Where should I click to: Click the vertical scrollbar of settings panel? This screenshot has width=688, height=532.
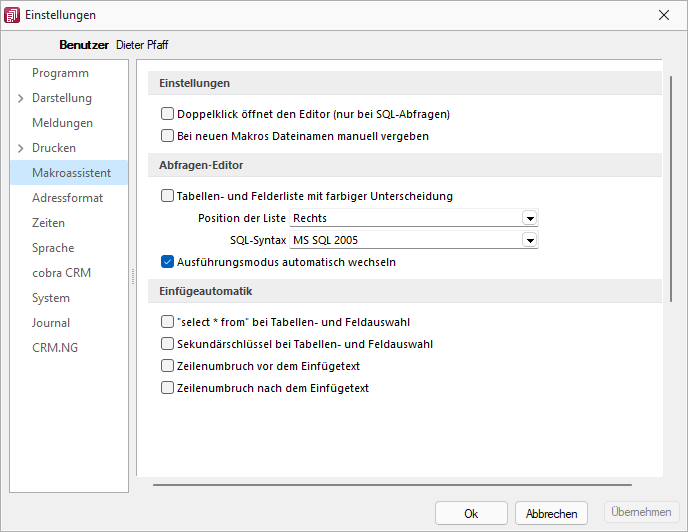point(670,189)
